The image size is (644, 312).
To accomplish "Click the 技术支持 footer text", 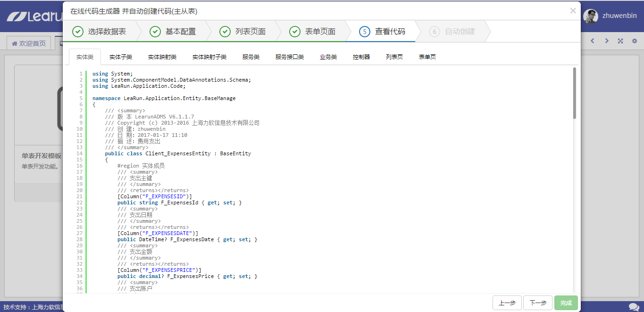I will point(33,307).
